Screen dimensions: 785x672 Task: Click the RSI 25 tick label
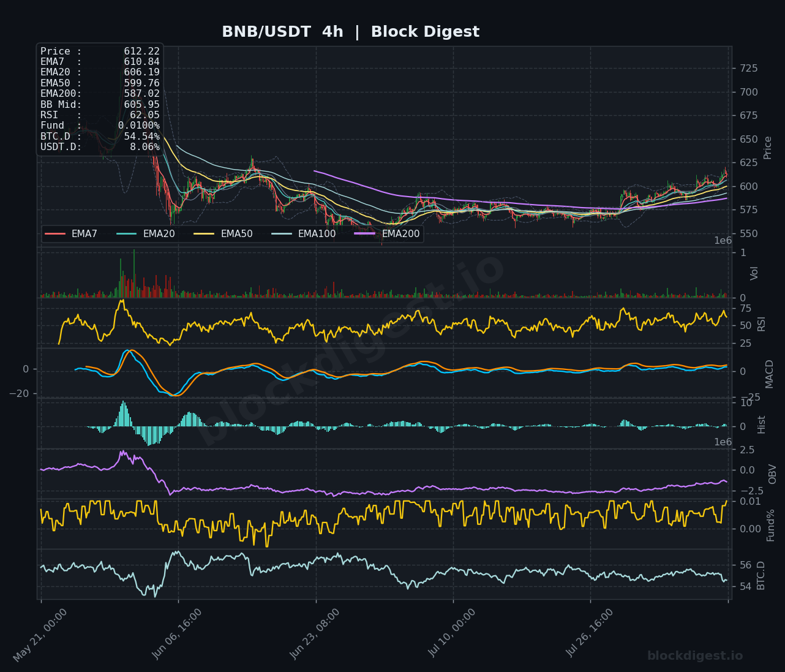(x=746, y=344)
